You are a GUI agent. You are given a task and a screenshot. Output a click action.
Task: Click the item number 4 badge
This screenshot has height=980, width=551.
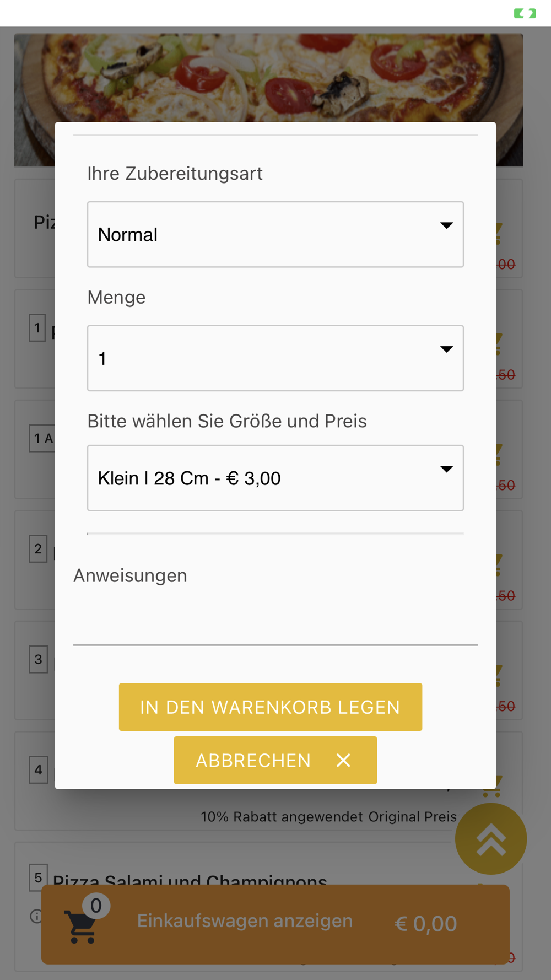click(38, 769)
